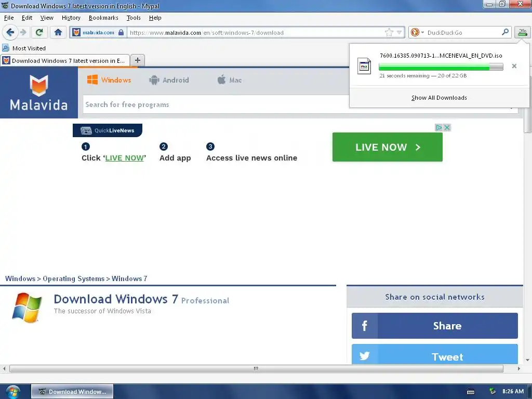Open the Bookmarks menu
The height and width of the screenshot is (399, 532).
[103, 18]
